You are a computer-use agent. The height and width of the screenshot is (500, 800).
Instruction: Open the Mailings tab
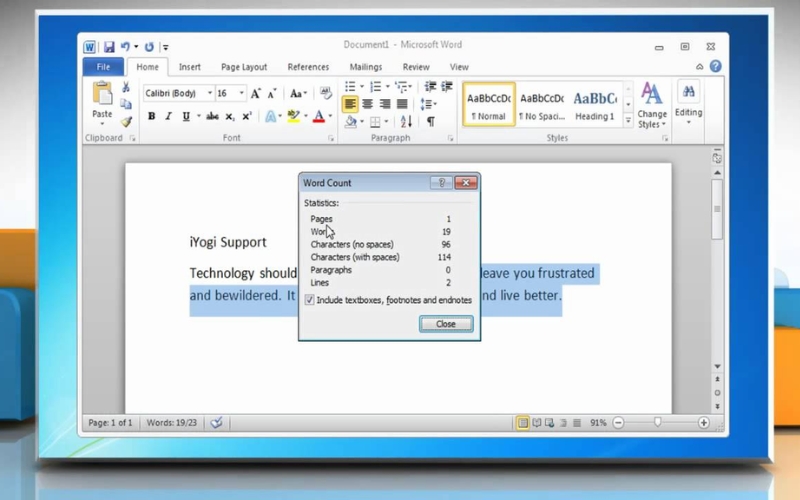pos(366,67)
